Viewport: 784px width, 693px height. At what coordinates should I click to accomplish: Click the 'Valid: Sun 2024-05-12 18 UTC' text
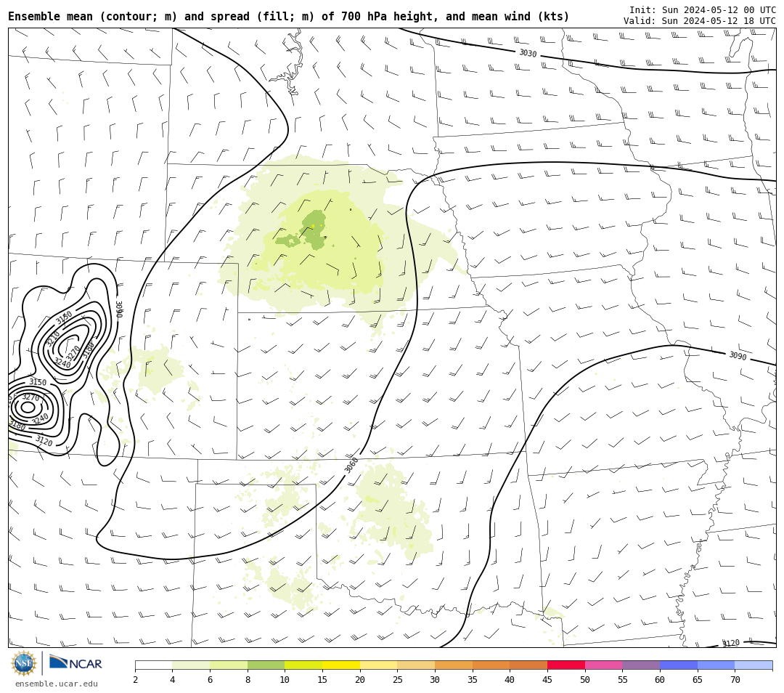[700, 21]
